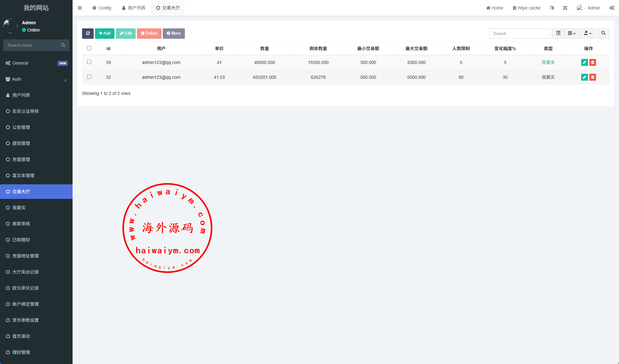Screen dimensions: 619x364
Task: Open the language translate icon
Action: click(x=552, y=8)
